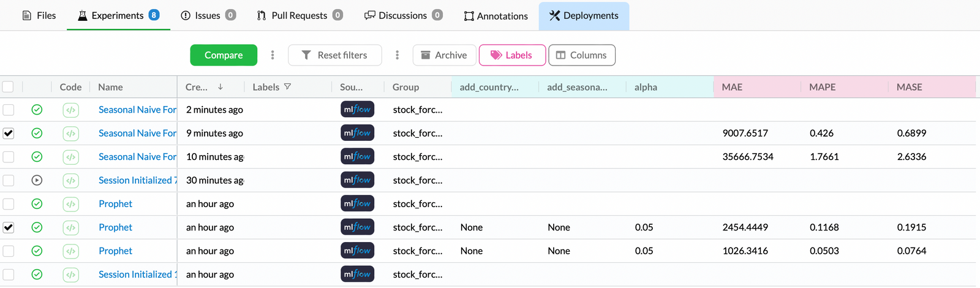Image resolution: width=980 pixels, height=288 pixels.
Task: Open the three-dot menu next to Compare
Action: (x=273, y=55)
